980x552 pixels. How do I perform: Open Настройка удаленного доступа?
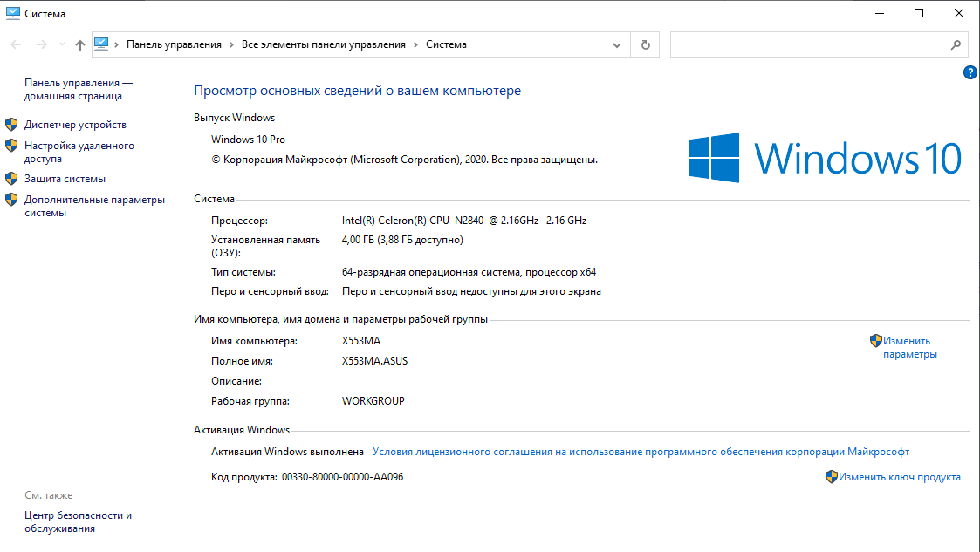click(79, 153)
